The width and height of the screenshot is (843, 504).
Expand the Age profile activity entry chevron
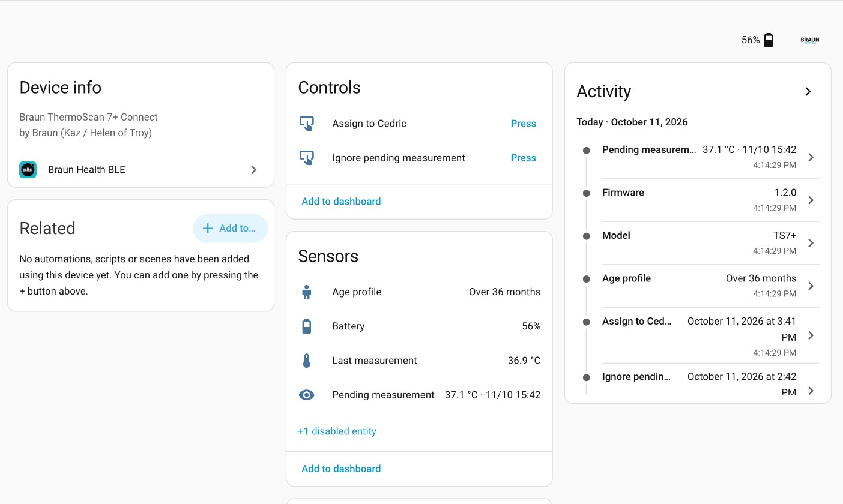[811, 286]
